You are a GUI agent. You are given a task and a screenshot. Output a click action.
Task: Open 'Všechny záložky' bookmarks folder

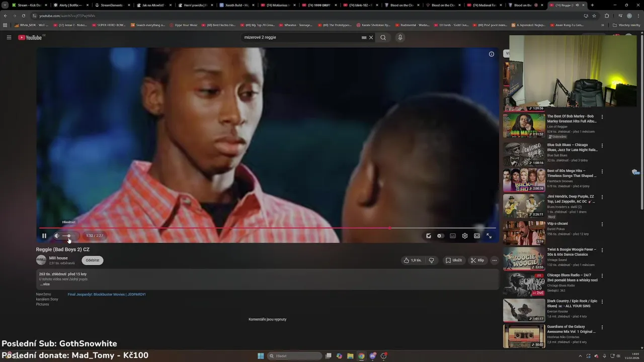point(627,25)
